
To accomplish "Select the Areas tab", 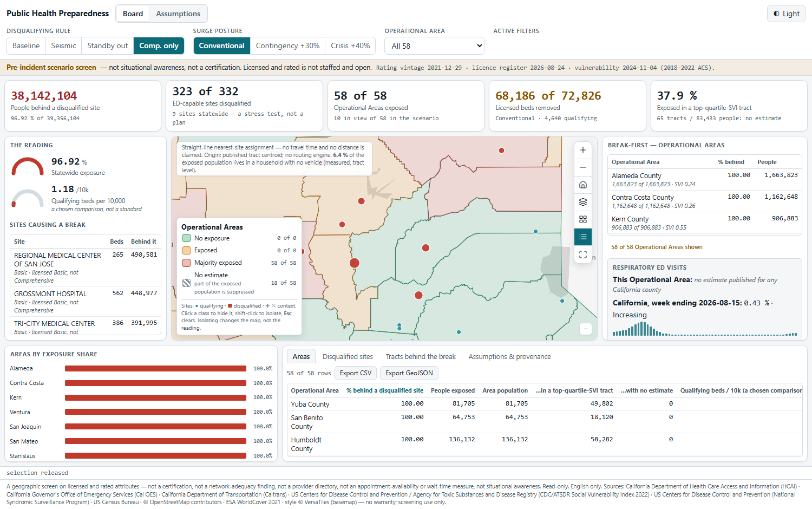I will point(301,356).
